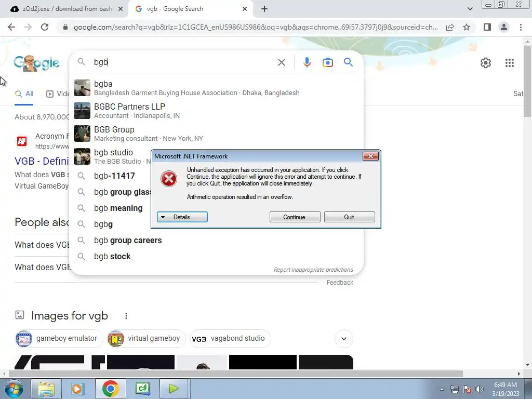Image resolution: width=532 pixels, height=399 pixels.
Task: Open a new tab with plus button
Action: (x=264, y=9)
